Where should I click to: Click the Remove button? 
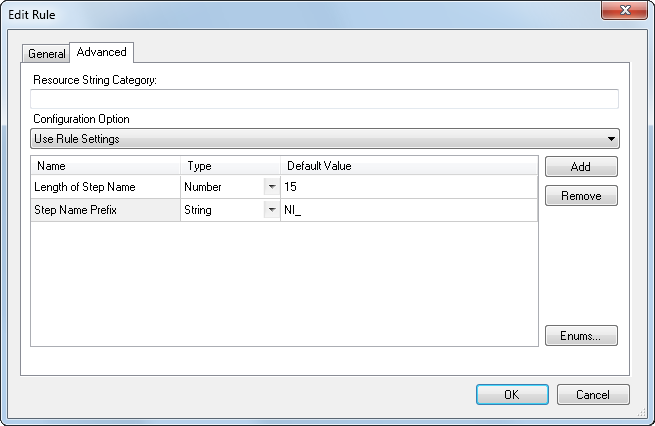(x=581, y=196)
